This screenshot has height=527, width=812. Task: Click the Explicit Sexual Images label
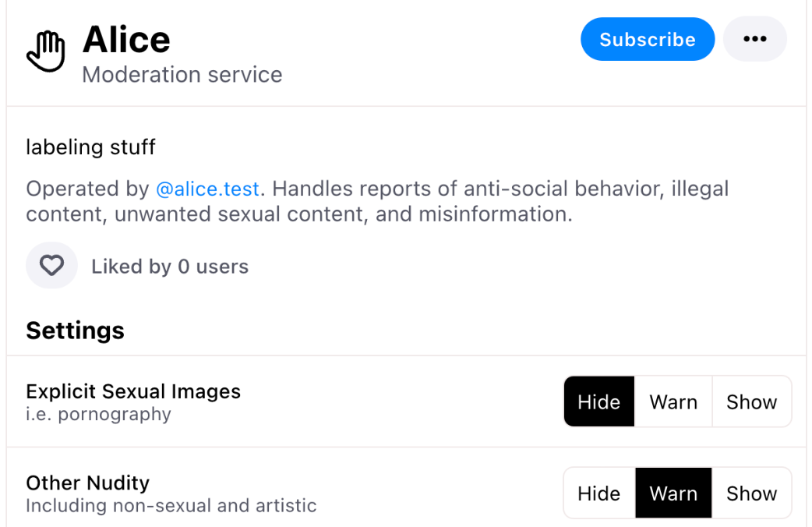point(133,391)
